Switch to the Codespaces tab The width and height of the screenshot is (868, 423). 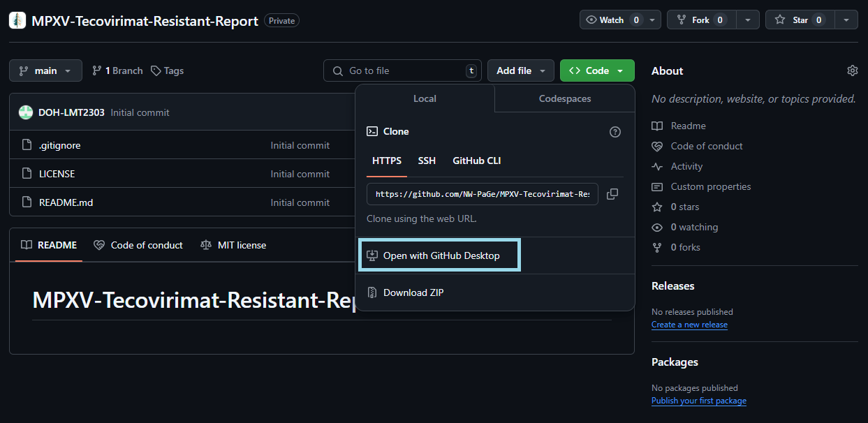click(564, 98)
